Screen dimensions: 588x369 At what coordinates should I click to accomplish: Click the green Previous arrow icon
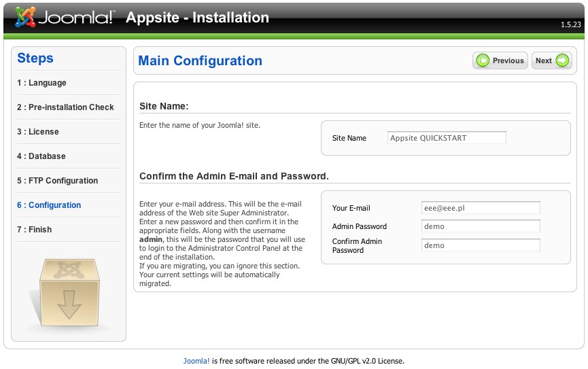[483, 60]
